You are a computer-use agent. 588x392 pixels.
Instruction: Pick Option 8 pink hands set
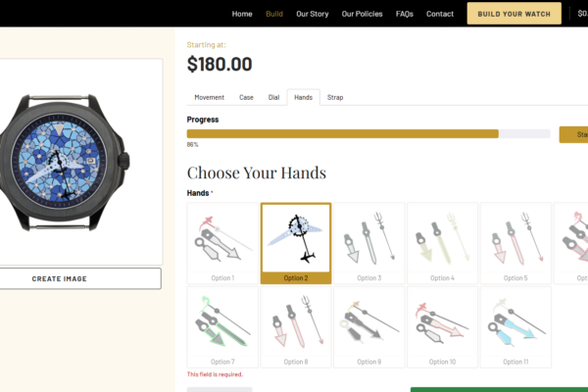pos(296,327)
